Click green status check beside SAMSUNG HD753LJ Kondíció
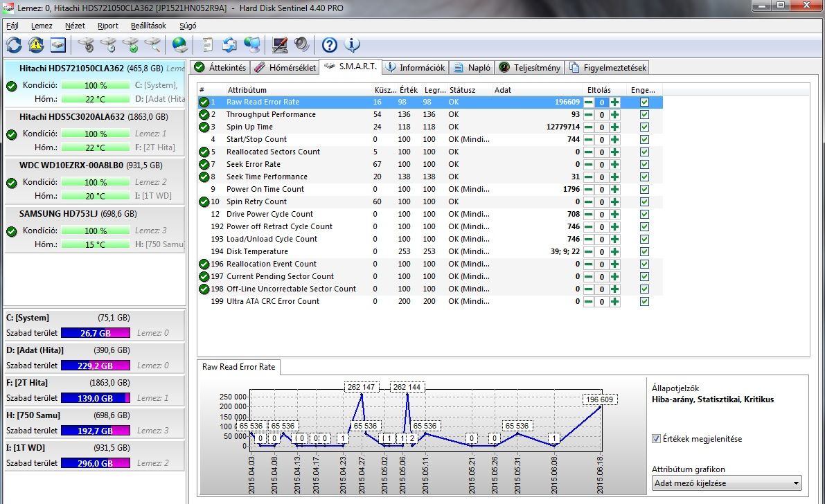This screenshot has width=825, height=504. (12, 231)
